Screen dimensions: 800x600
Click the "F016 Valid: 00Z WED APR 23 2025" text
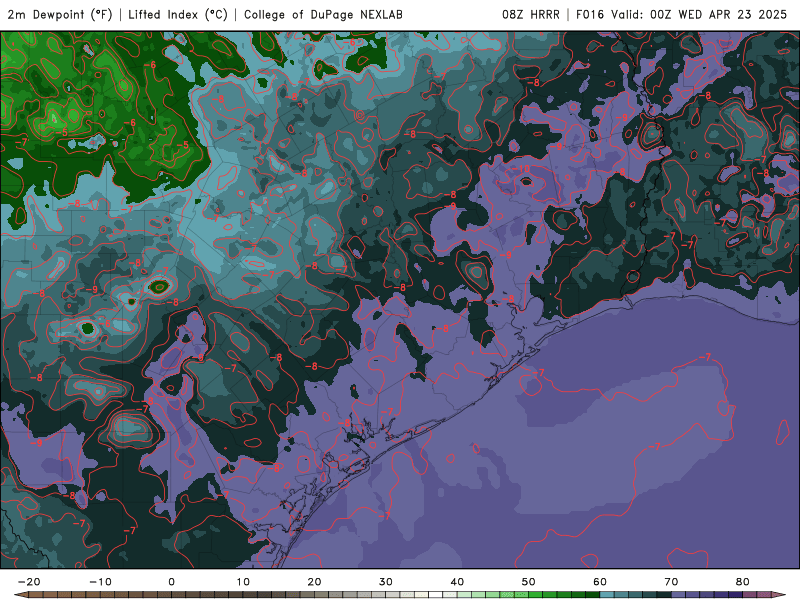[681, 14]
